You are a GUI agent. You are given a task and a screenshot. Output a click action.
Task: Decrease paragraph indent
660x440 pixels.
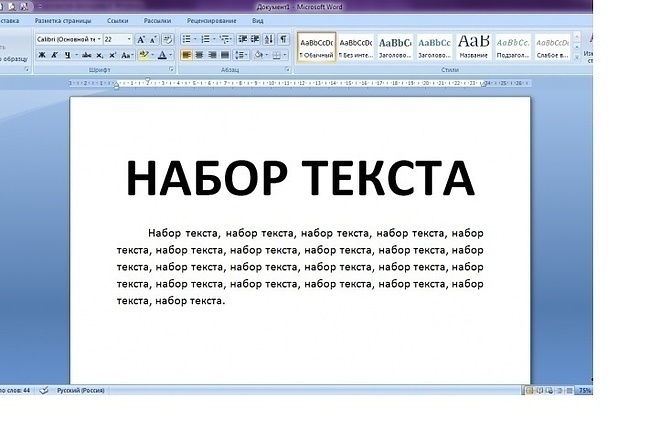click(x=243, y=40)
